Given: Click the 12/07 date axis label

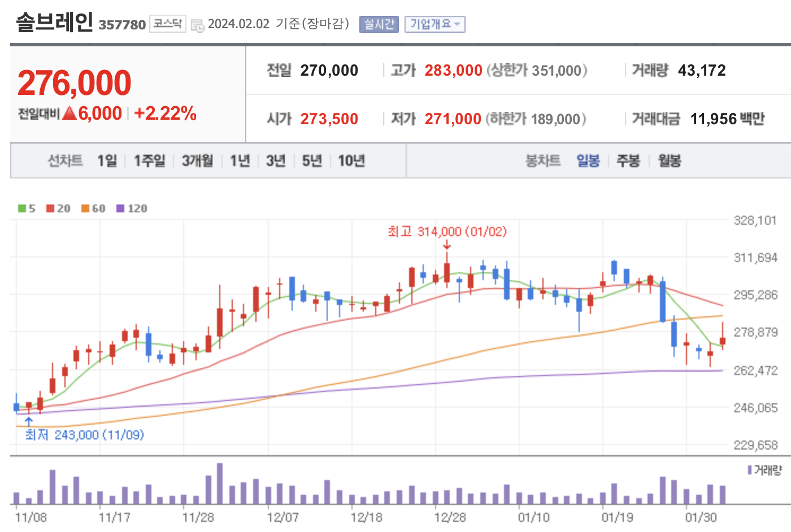Looking at the screenshot, I should click(x=283, y=517).
